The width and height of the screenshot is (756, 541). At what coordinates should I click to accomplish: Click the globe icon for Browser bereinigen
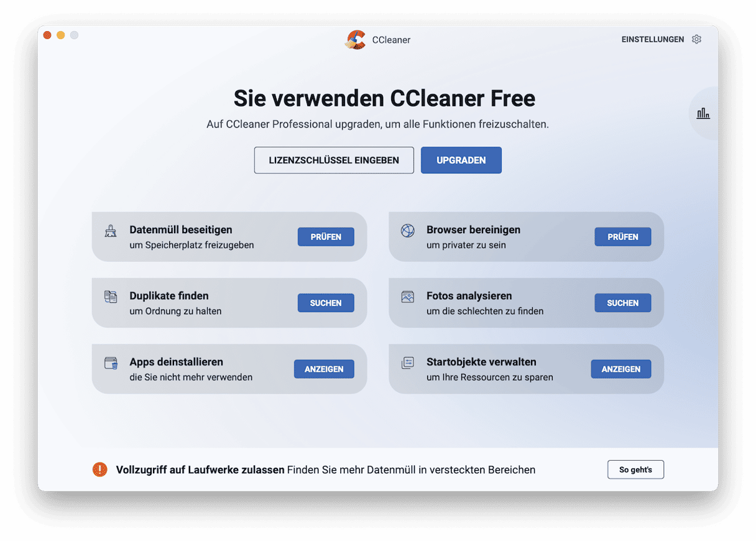[x=407, y=231]
